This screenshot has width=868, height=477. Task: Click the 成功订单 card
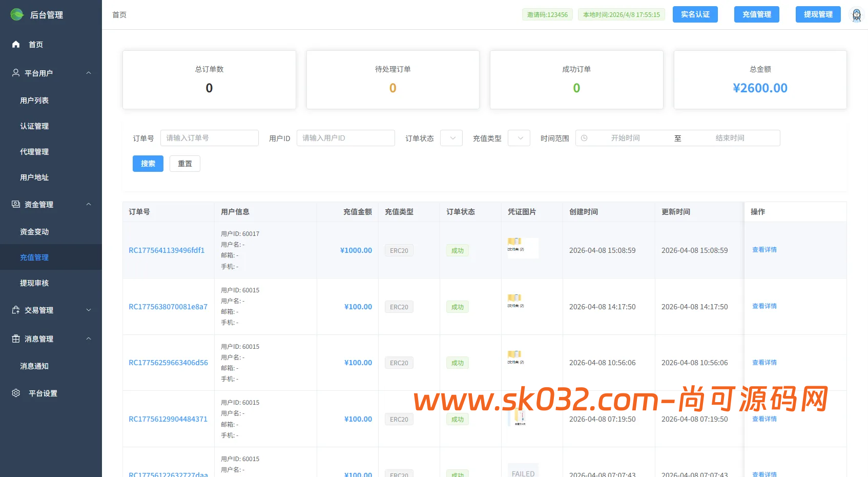[x=576, y=79]
